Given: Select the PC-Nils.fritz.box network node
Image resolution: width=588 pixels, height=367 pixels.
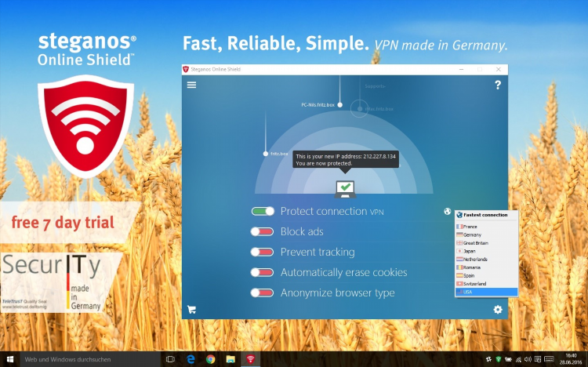Looking at the screenshot, I should [339, 105].
